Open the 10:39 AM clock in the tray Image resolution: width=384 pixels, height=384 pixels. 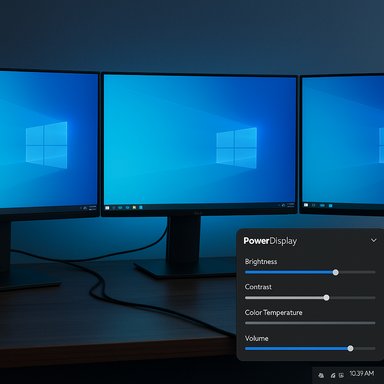pyautogui.click(x=362, y=373)
